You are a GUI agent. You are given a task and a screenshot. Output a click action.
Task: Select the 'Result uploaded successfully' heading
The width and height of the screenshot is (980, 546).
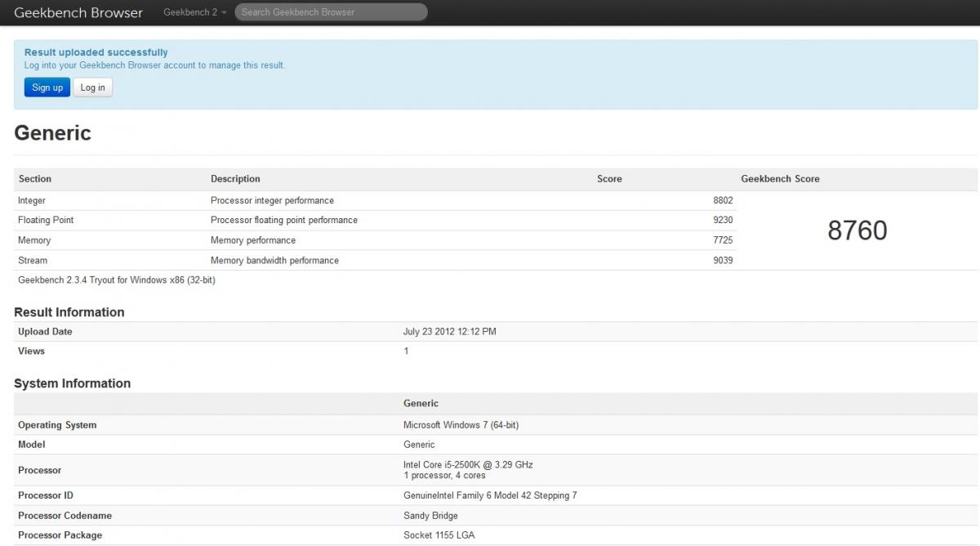tap(96, 52)
